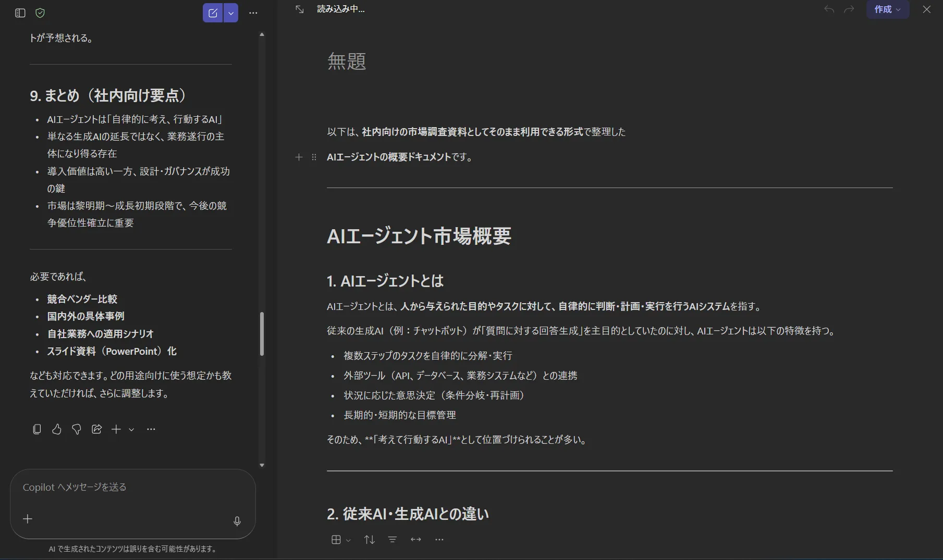The image size is (943, 560).
Task: Rate the response with thumbs down
Action: click(76, 429)
